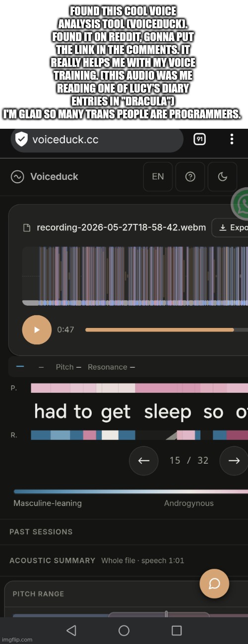248x644 pixels.
Task: Click the Masculine-leaning label
Action: pos(48,503)
